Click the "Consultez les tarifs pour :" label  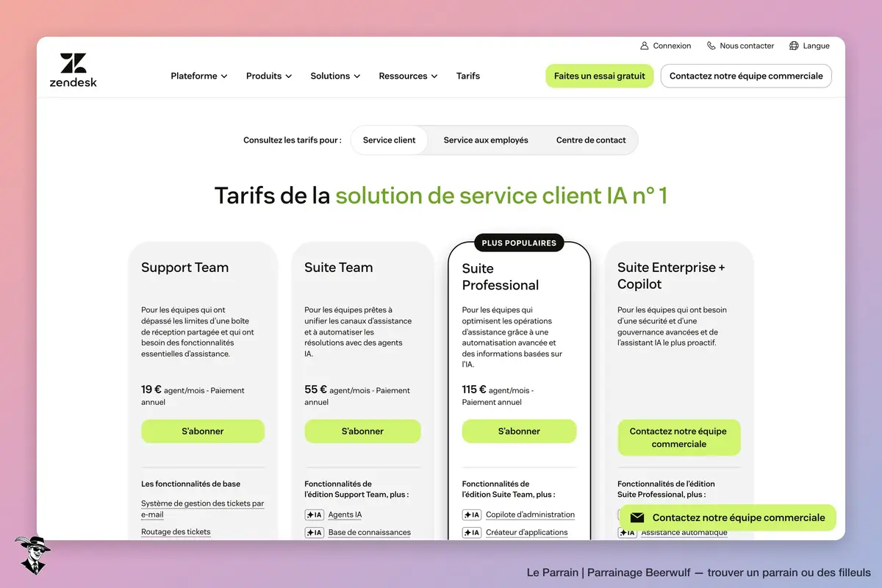tap(293, 140)
